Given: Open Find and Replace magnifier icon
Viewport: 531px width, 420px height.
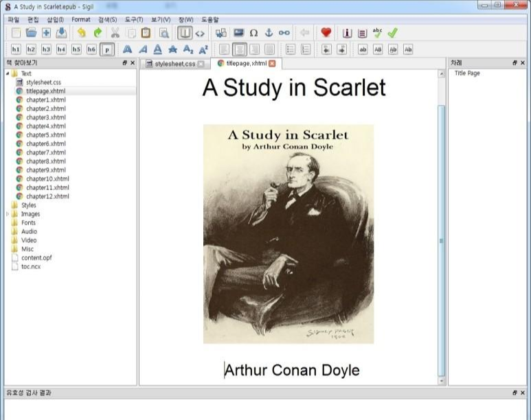Looking at the screenshot, I should click(164, 33).
